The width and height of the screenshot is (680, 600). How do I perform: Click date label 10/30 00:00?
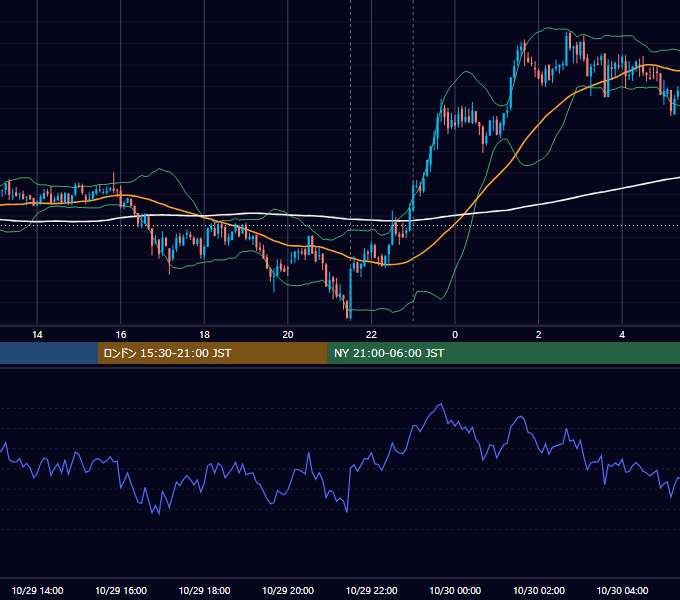click(455, 590)
